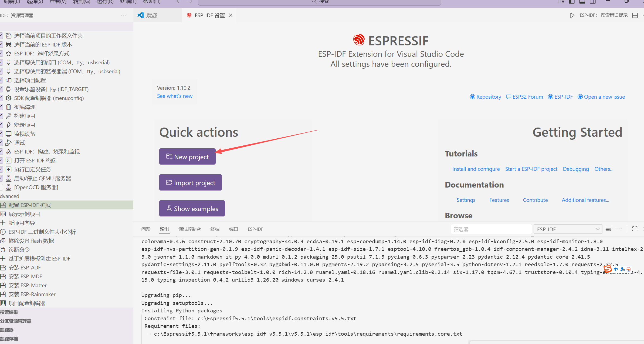Click the Import project button
644x344 pixels.
(191, 182)
